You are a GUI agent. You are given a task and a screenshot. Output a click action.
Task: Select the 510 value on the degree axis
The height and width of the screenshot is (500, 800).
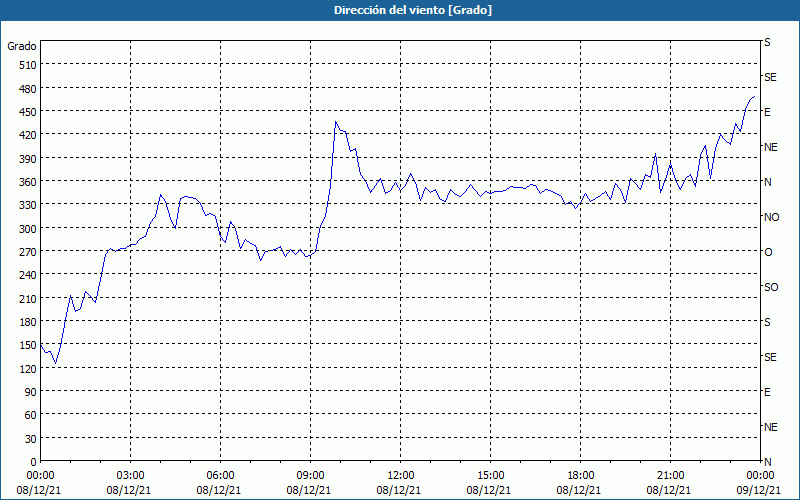29,65
